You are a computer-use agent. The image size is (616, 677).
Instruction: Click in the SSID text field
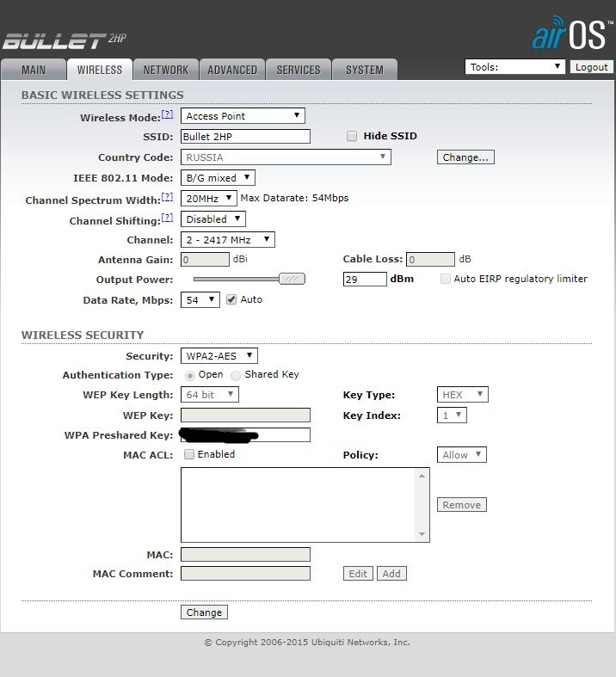pyautogui.click(x=245, y=137)
